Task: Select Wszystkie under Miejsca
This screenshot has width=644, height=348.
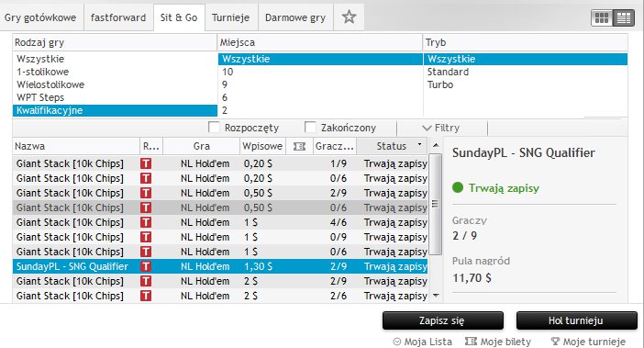Action: click(x=320, y=59)
